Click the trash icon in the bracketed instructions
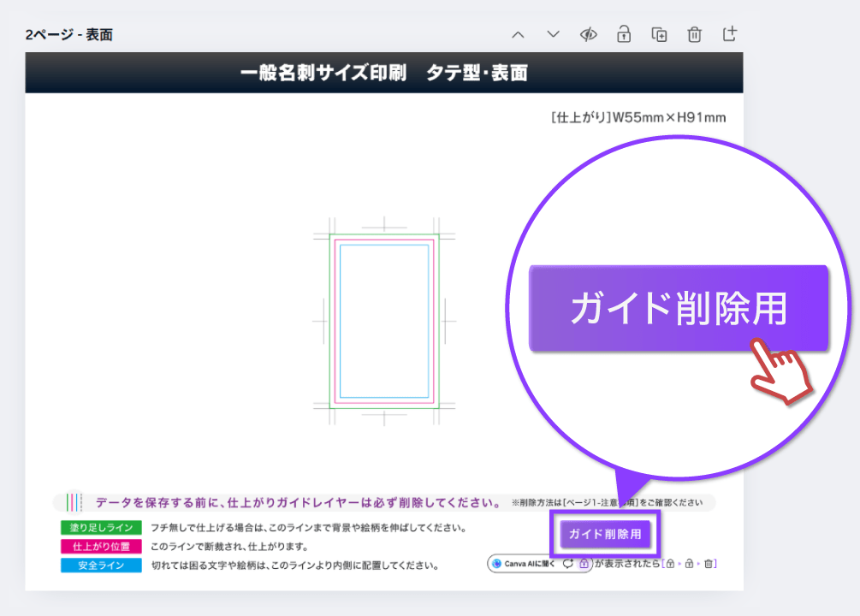The width and height of the screenshot is (860, 616). [709, 564]
